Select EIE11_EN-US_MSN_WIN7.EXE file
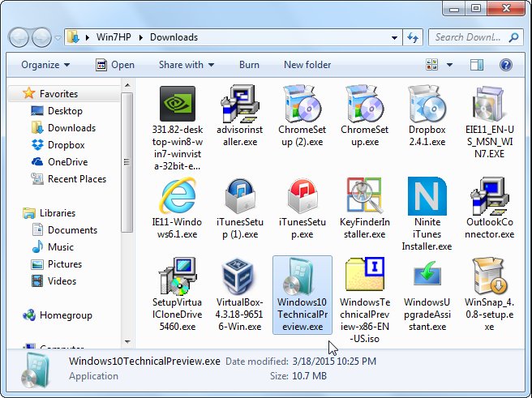532x398 pixels. tap(489, 122)
